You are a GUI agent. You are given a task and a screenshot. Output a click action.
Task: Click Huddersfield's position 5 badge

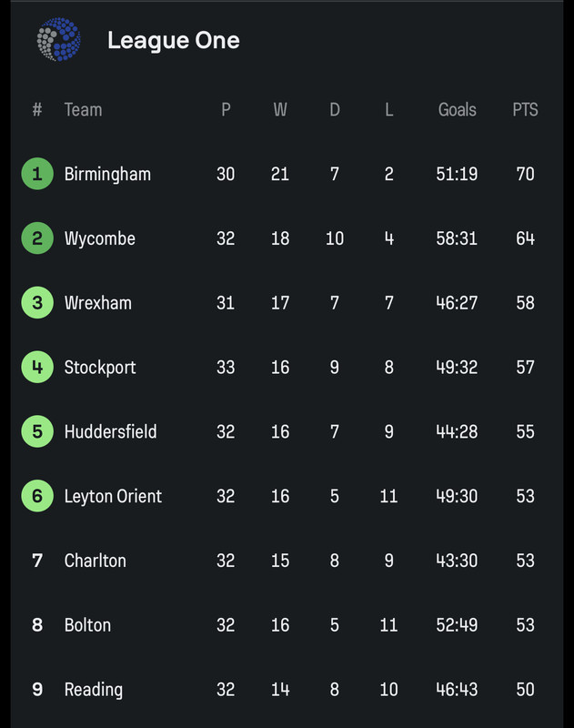37,431
